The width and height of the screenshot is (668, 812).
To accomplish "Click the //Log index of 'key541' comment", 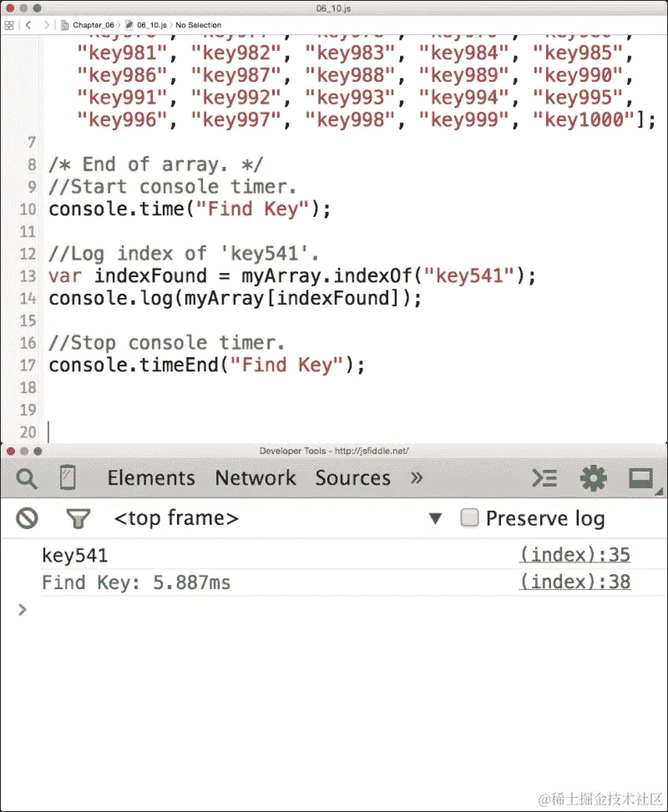I will 184,254.
